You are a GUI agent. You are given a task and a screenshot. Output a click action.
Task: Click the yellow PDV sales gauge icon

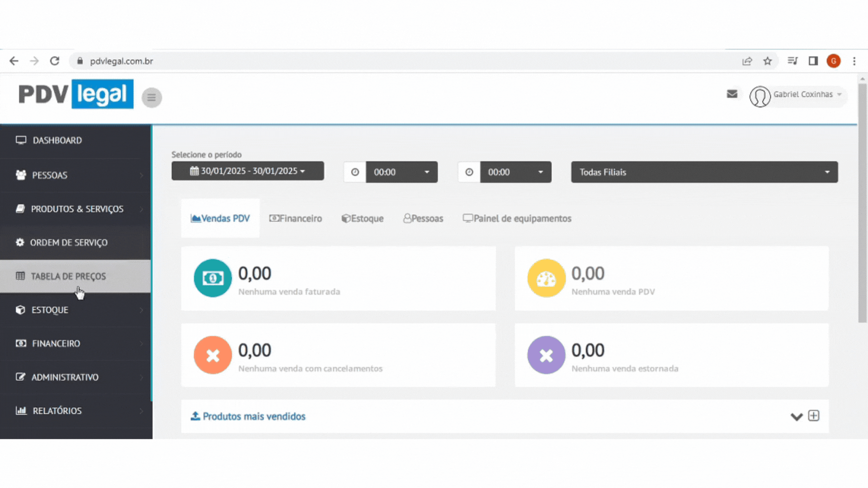pyautogui.click(x=546, y=278)
